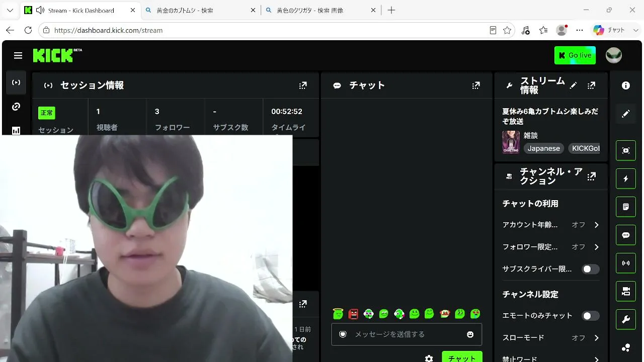
Task: Toggle the camera widget icon in right sidebar
Action: tap(626, 291)
